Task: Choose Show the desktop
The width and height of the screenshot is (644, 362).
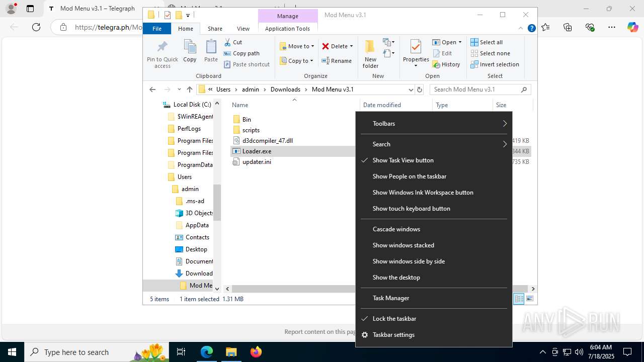Action: 434,278
